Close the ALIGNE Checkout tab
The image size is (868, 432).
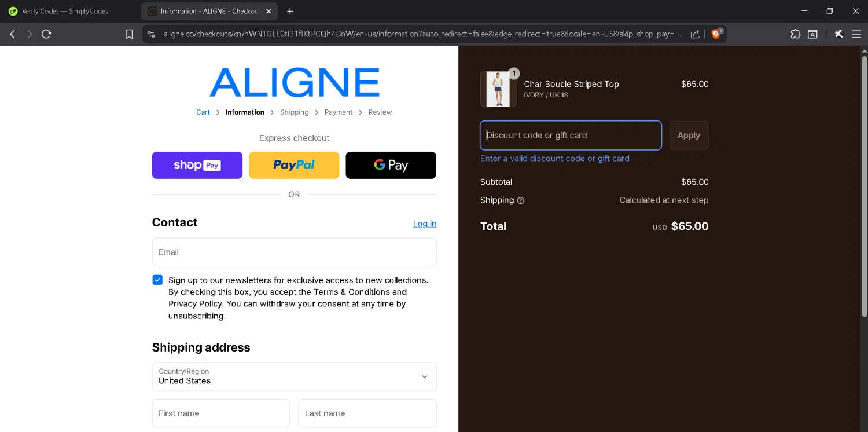[x=269, y=11]
